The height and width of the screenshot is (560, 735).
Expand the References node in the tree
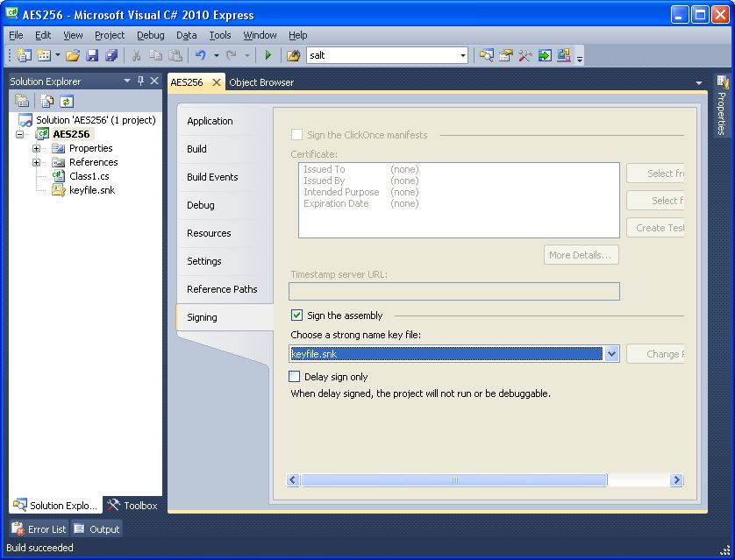[x=36, y=162]
